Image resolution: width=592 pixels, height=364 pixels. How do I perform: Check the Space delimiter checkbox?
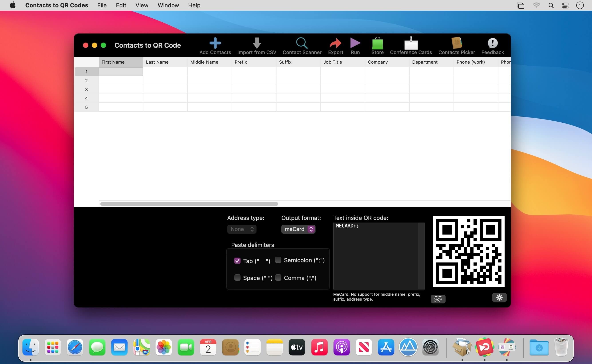(237, 278)
